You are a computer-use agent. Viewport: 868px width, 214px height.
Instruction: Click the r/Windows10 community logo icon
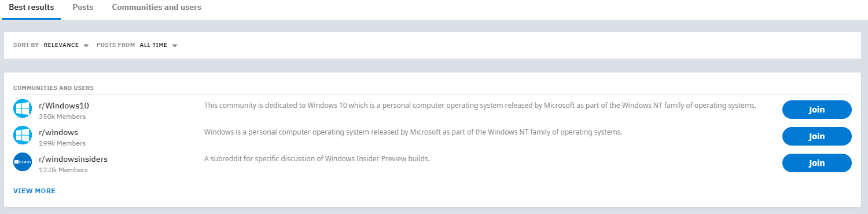(x=23, y=109)
